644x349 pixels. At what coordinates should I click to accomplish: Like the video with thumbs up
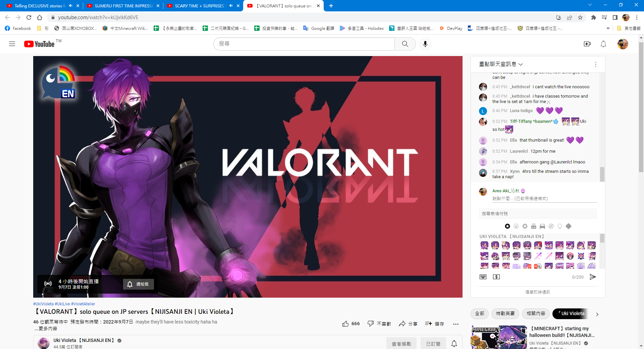[x=351, y=324]
